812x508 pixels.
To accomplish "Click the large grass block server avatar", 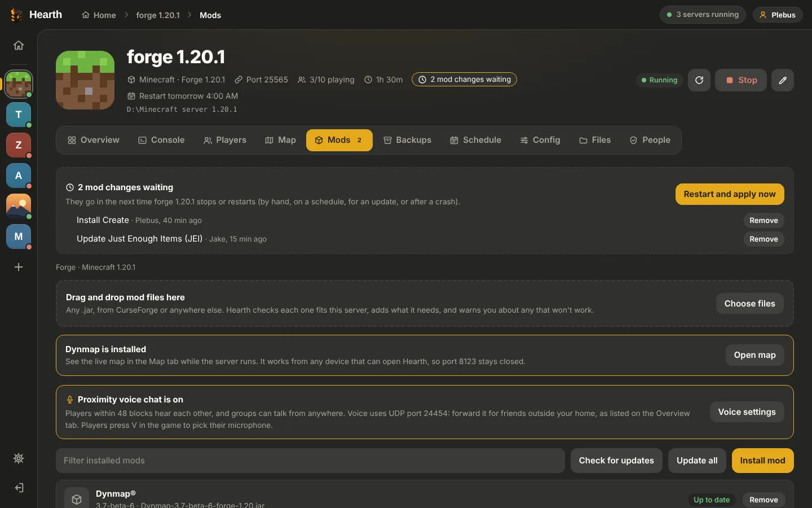I will click(x=85, y=80).
